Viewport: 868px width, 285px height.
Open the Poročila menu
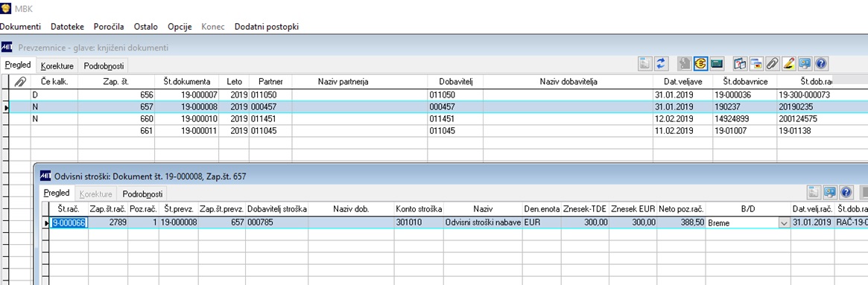click(x=109, y=27)
